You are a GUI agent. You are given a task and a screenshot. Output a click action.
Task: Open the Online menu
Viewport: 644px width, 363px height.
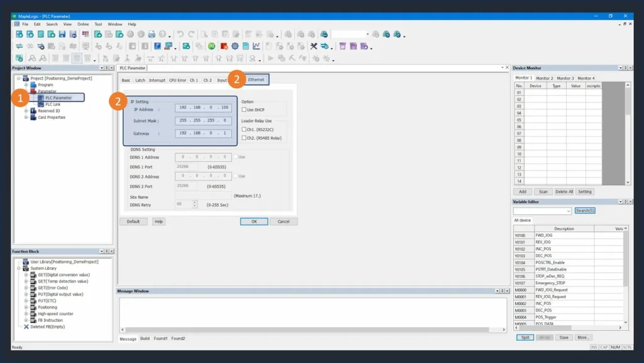coord(83,24)
